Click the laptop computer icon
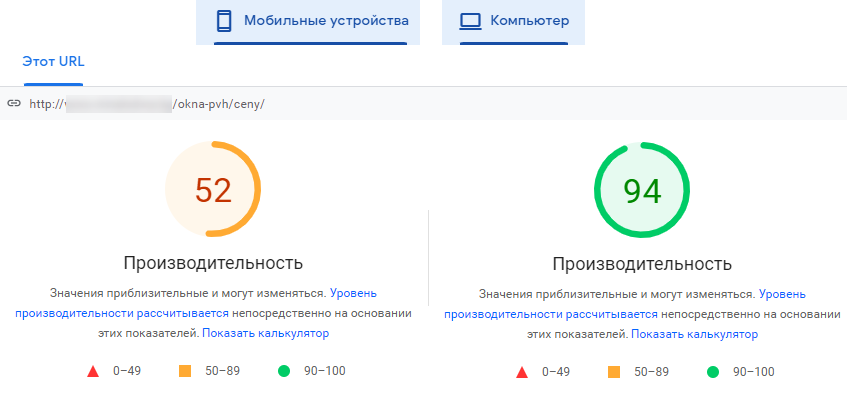 point(470,22)
